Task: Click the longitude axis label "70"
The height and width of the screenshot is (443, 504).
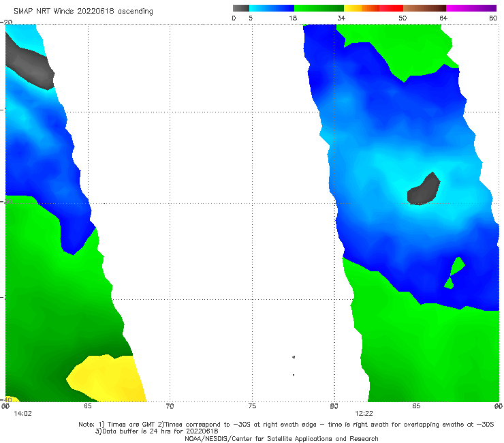Action: click(x=170, y=406)
